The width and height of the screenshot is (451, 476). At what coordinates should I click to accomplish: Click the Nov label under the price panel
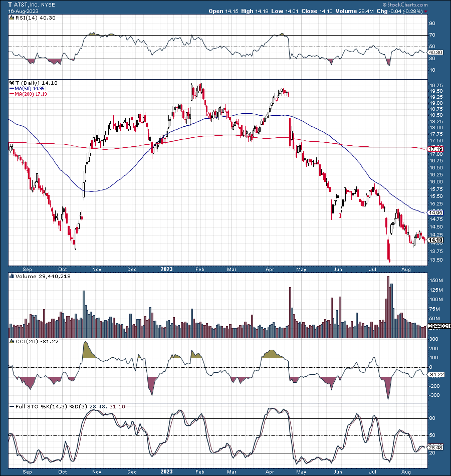tap(97, 269)
